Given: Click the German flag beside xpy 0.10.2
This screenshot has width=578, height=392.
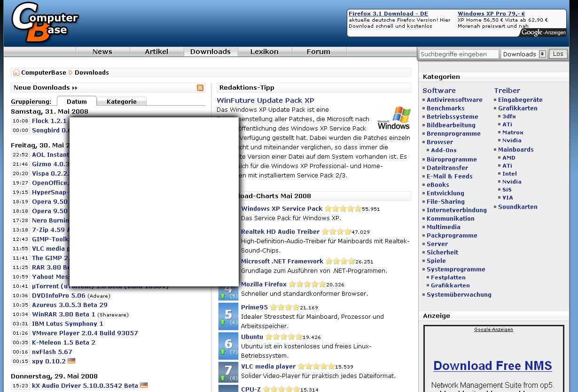Looking at the screenshot, I should point(71,361).
